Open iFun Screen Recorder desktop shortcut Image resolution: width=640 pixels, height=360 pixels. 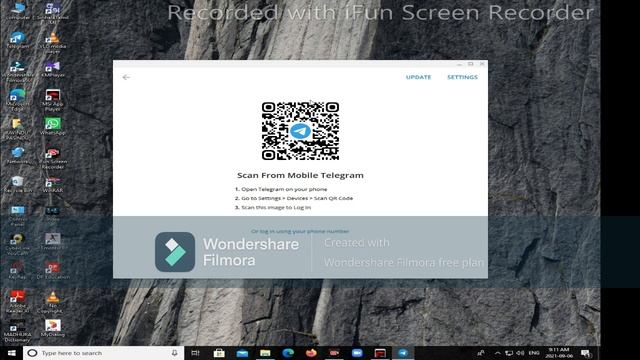[53, 158]
